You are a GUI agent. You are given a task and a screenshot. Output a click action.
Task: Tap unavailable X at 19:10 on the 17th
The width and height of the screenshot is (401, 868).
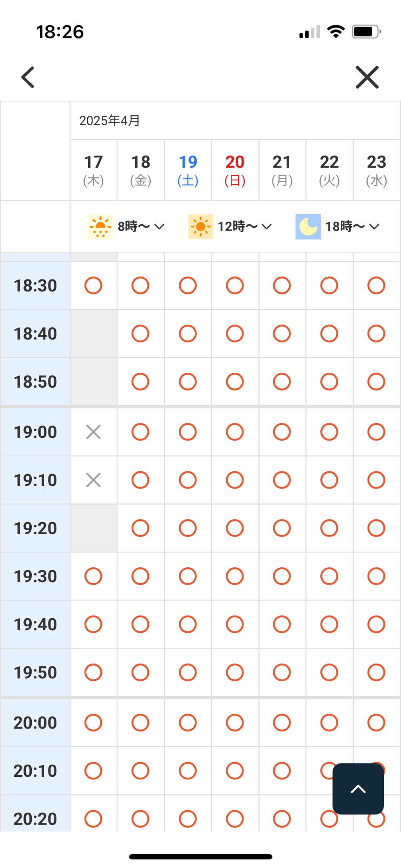point(93,480)
